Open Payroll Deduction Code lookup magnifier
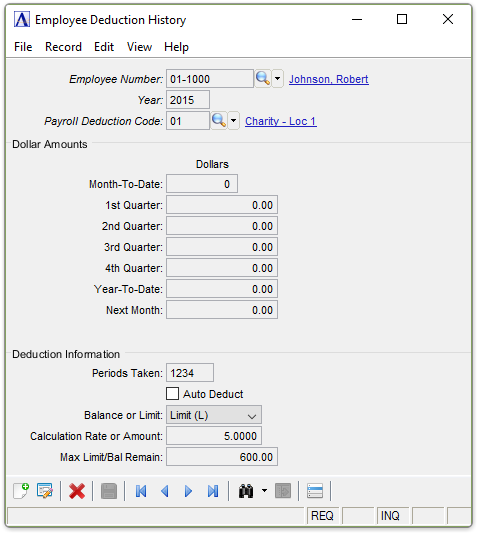Image resolution: width=481 pixels, height=536 pixels. coord(219,121)
